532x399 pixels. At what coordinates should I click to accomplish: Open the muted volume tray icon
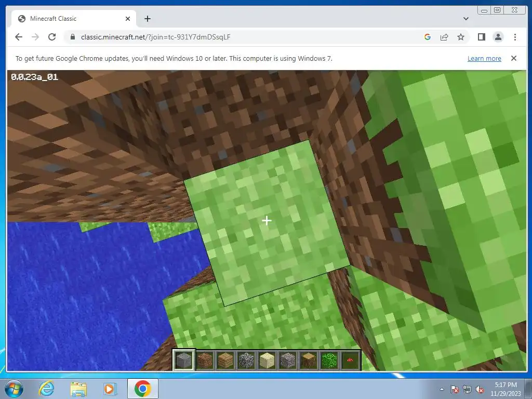click(x=480, y=389)
